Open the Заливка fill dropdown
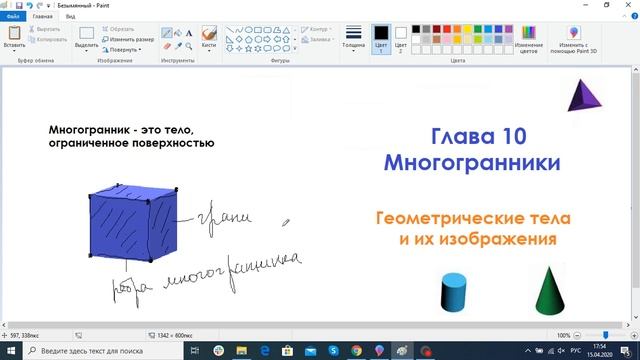 (318, 39)
